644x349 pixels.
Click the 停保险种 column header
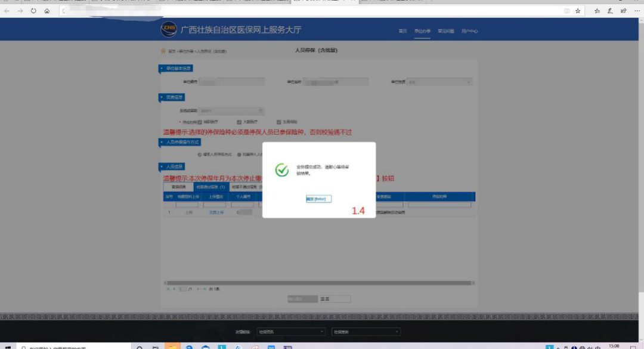[439, 197]
